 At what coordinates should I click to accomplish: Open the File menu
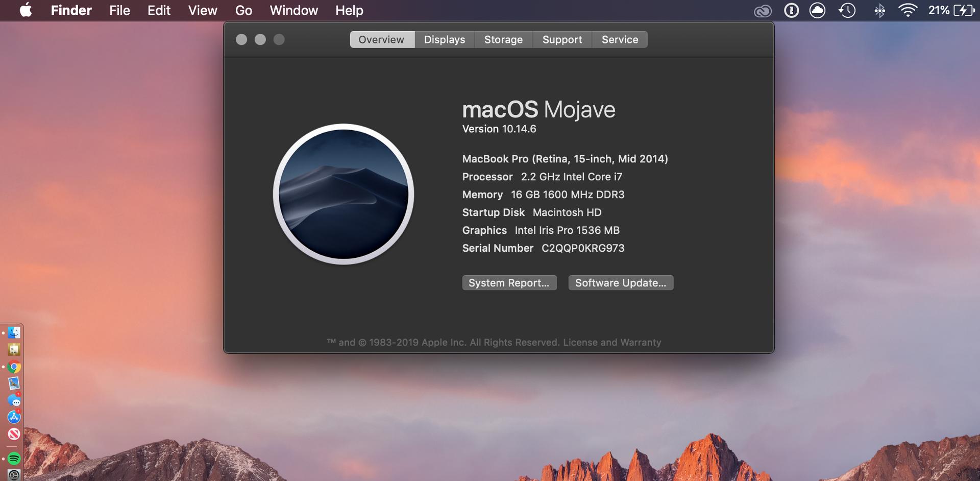coord(119,10)
